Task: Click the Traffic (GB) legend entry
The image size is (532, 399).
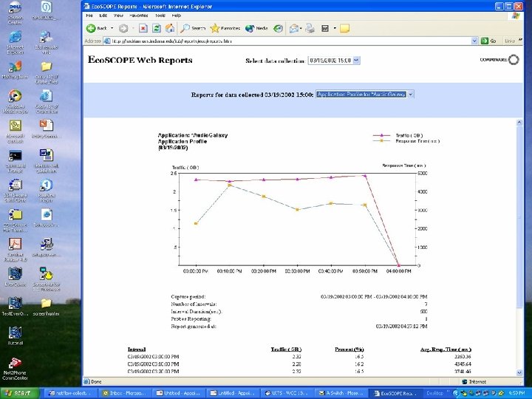Action: click(x=398, y=135)
